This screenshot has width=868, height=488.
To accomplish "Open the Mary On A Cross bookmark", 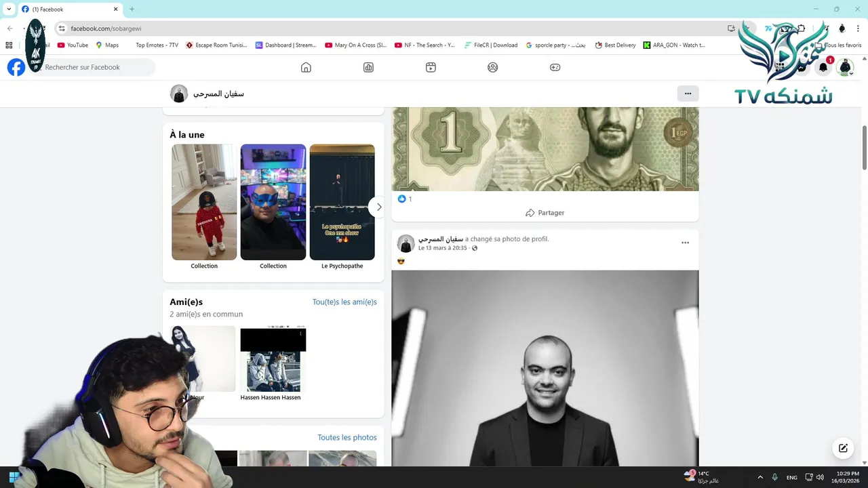I will 355,45.
